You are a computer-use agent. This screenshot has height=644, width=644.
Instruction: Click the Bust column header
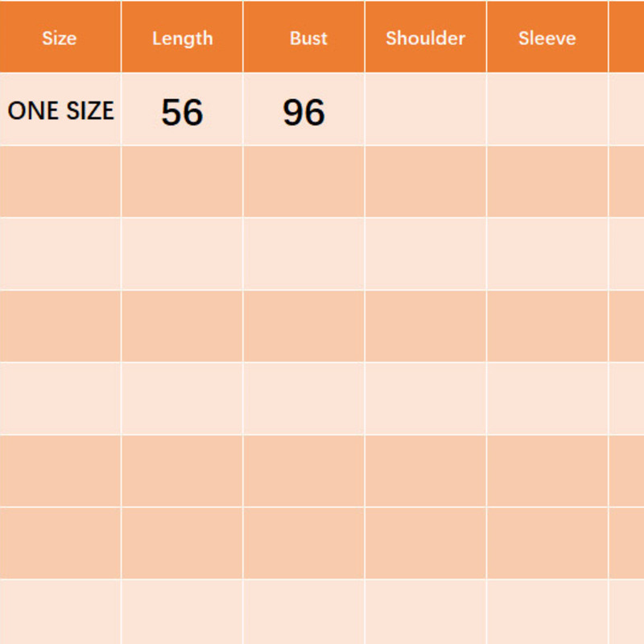tap(308, 38)
